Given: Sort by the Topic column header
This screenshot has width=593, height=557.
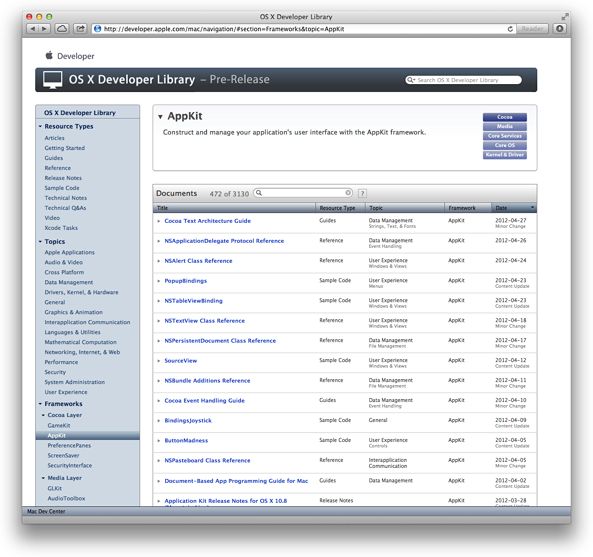Looking at the screenshot, I should (x=404, y=208).
